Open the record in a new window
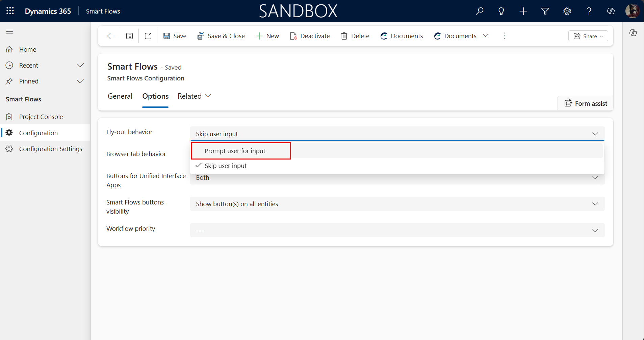The height and width of the screenshot is (340, 644). (x=148, y=36)
